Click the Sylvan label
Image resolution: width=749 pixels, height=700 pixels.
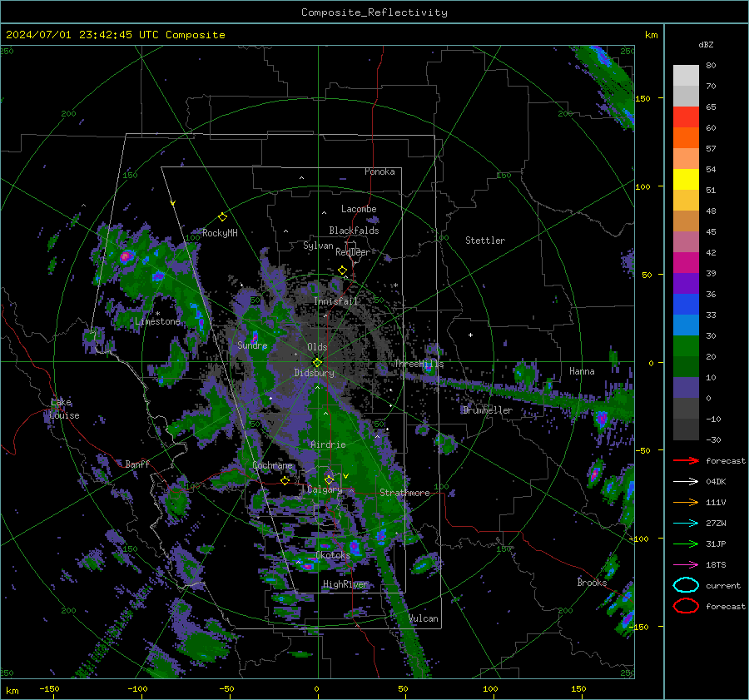pos(318,246)
